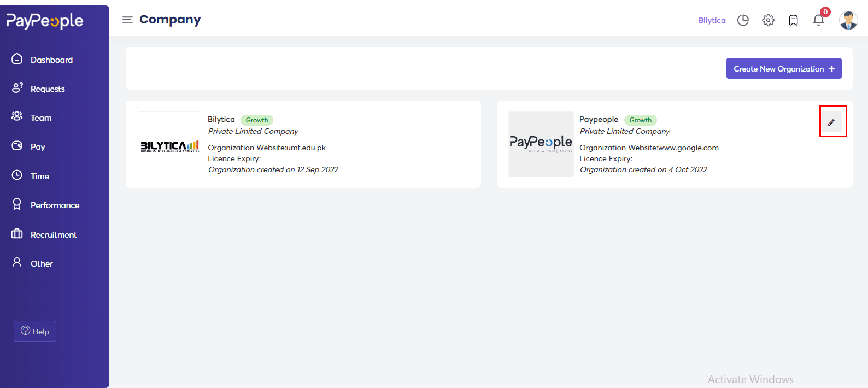Click Organization Website:umt.edu.pk text

267,148
